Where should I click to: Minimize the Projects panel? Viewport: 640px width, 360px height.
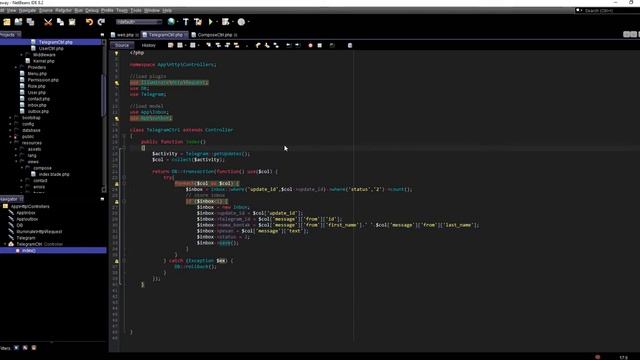[102, 35]
